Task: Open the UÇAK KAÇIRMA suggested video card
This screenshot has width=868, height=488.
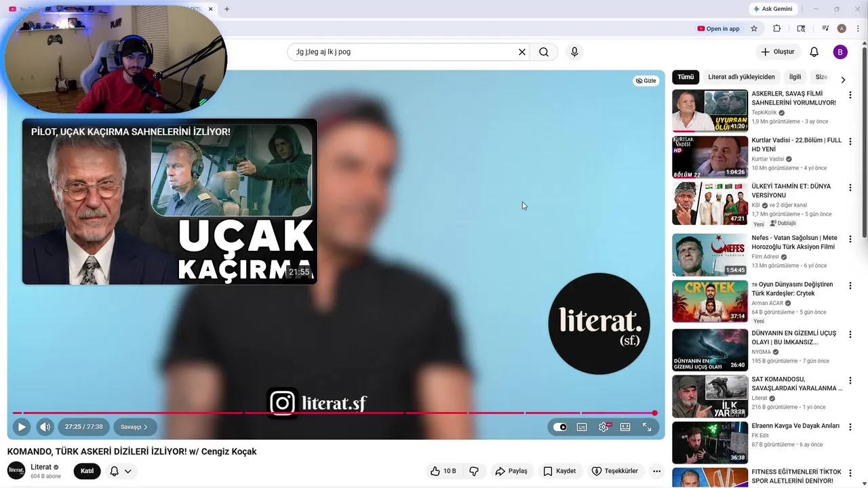Action: 170,201
